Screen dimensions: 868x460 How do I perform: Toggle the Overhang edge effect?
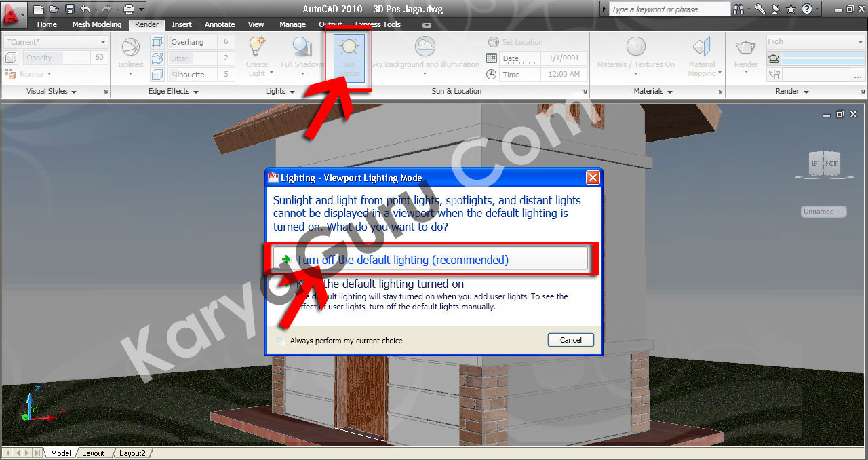coord(157,41)
